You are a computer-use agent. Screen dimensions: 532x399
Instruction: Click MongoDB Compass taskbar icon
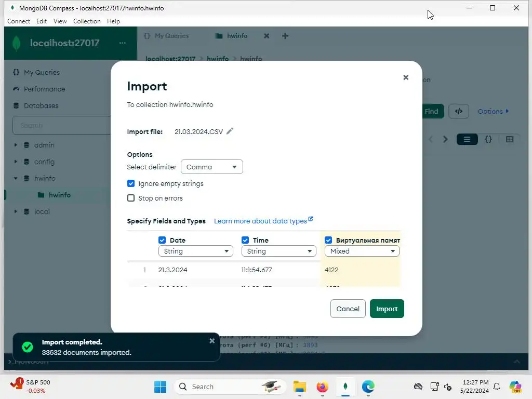tap(345, 387)
